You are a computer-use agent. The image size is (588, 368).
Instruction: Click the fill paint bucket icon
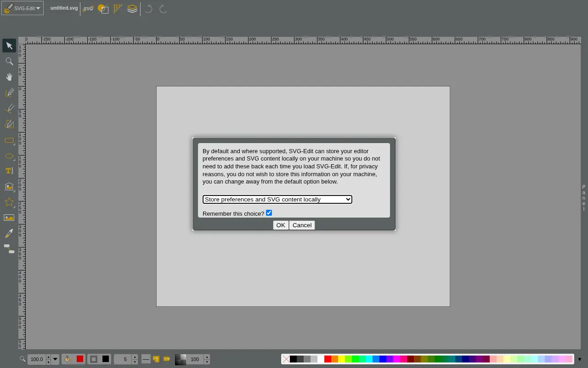coord(68,359)
